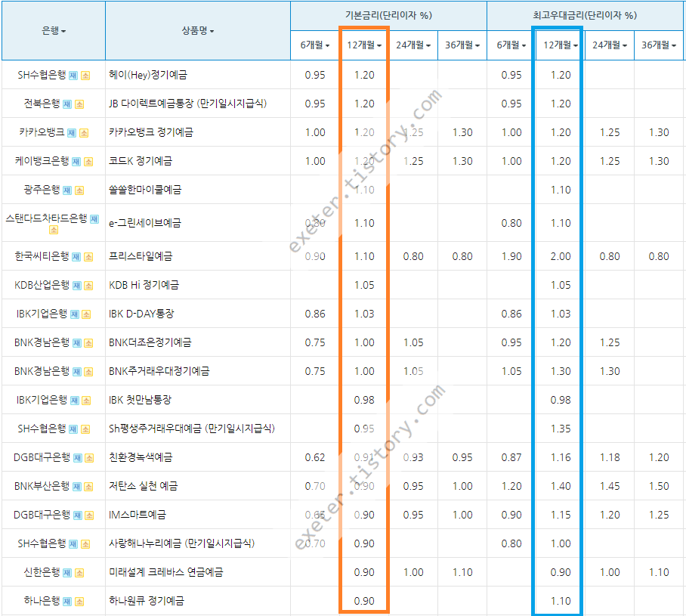Image resolution: width=686 pixels, height=616 pixels.
Task: Open the 카카오뱅크 정기예금 product
Action: pos(151,132)
